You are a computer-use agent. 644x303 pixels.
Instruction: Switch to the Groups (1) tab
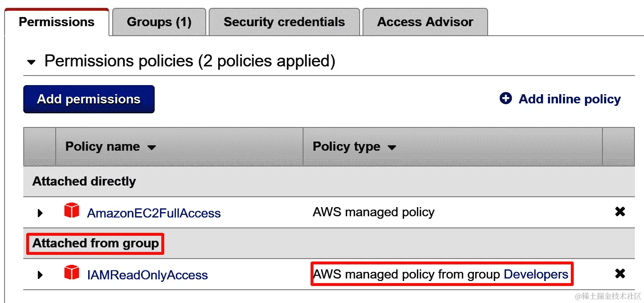tap(159, 22)
